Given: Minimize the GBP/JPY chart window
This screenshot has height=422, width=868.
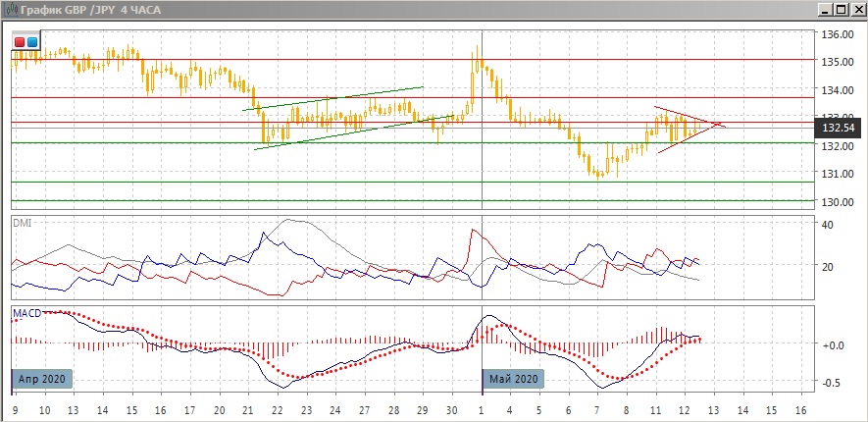Looking at the screenshot, I should pyautogui.click(x=826, y=10).
